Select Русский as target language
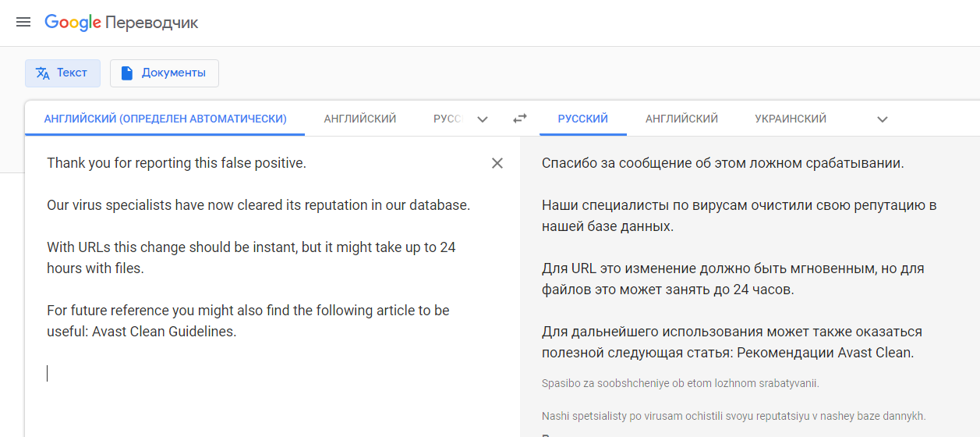This screenshot has width=980, height=437. point(582,119)
